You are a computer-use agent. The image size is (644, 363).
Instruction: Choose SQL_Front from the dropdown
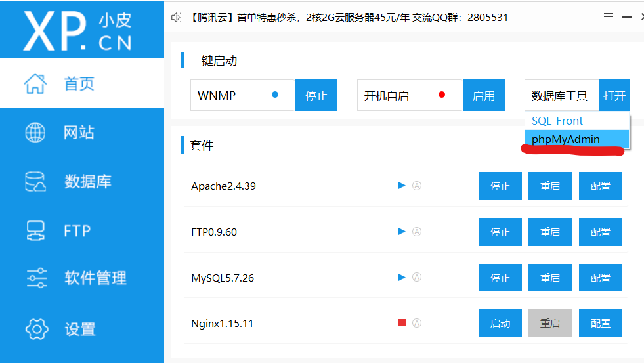click(x=577, y=121)
